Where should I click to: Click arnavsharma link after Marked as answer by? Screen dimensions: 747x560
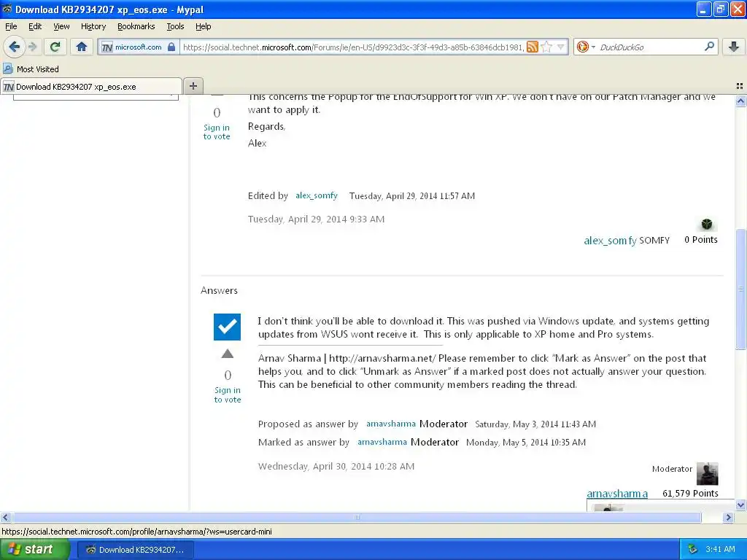[x=382, y=441]
